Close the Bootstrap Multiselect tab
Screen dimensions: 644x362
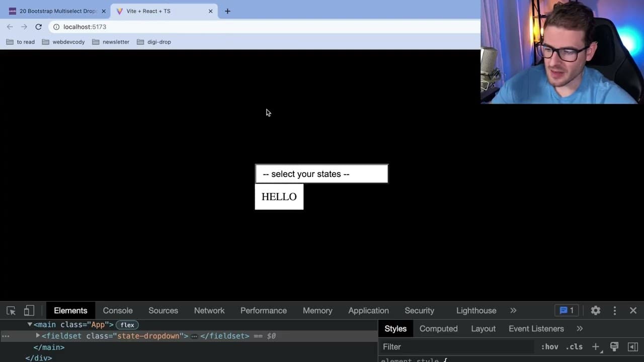(104, 11)
